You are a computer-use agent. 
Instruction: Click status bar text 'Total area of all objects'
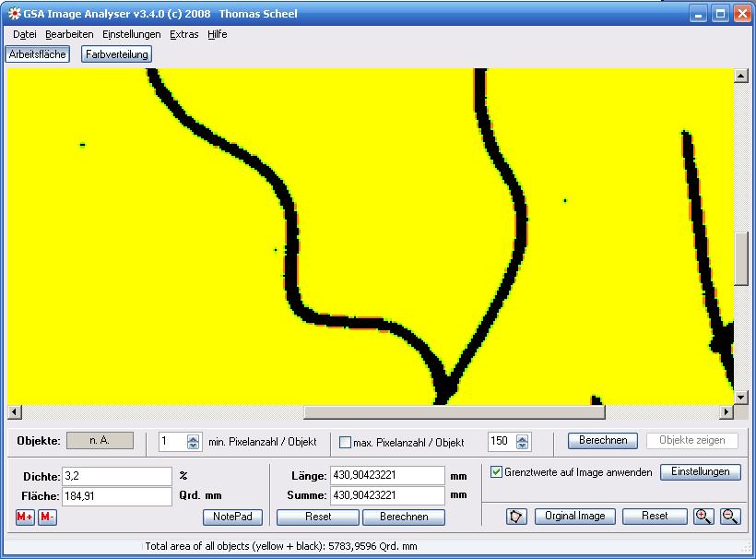(x=281, y=546)
